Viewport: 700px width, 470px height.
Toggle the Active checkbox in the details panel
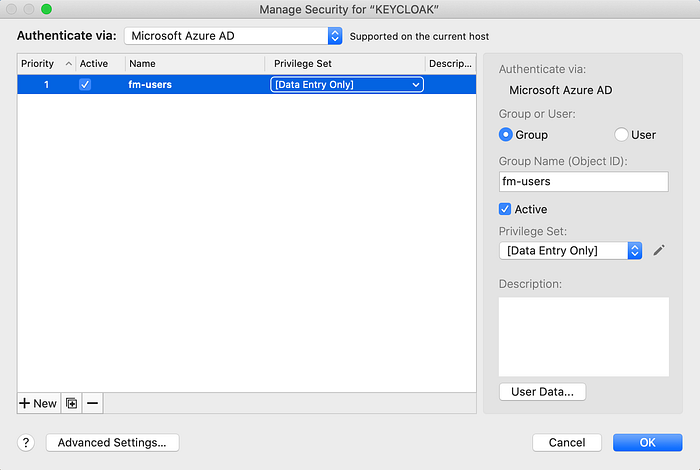tap(505, 209)
